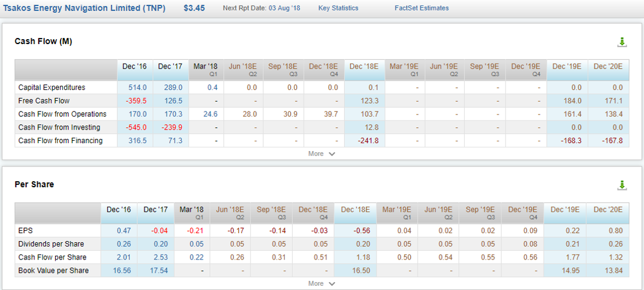Image resolution: width=644 pixels, height=290 pixels.
Task: Click Cash Flow from Investing value -545.0
Action: click(x=137, y=127)
